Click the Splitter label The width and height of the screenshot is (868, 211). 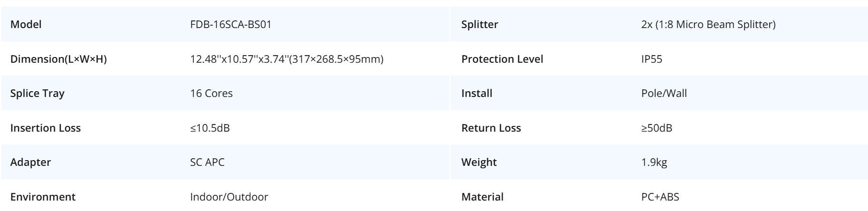(480, 24)
